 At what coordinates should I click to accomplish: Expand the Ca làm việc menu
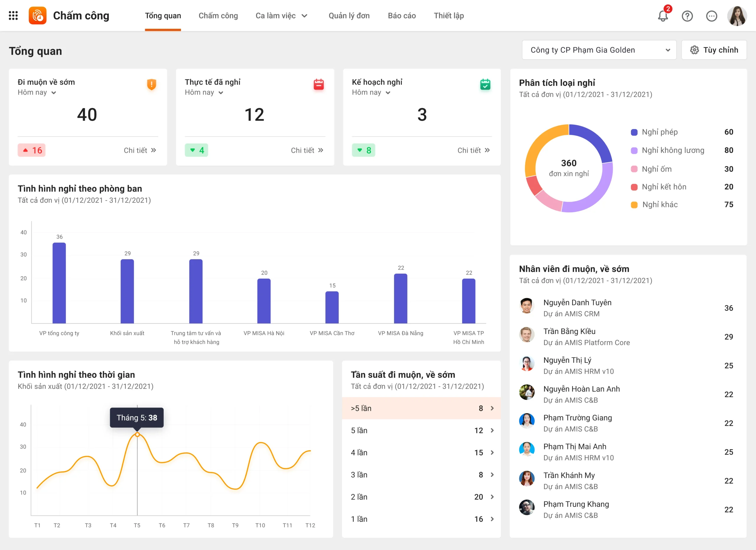tap(281, 16)
